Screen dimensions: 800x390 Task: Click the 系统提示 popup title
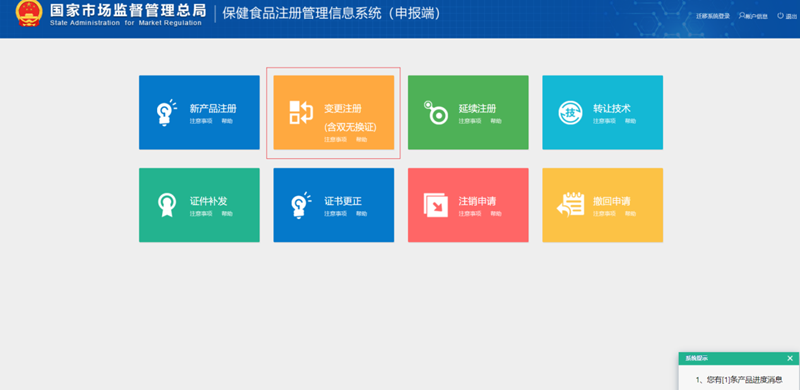(x=696, y=358)
